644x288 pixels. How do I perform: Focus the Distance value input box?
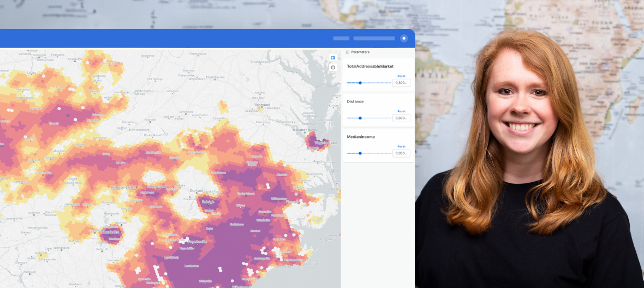click(x=401, y=118)
